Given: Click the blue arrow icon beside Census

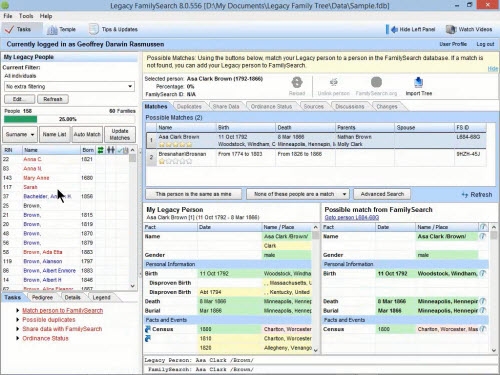Looking at the screenshot, I should click(148, 329).
